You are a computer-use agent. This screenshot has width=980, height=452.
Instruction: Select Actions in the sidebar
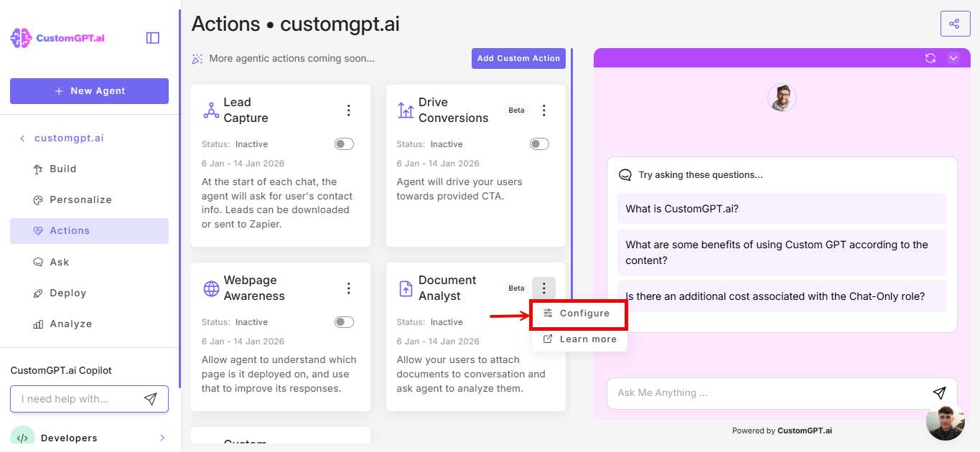89,231
